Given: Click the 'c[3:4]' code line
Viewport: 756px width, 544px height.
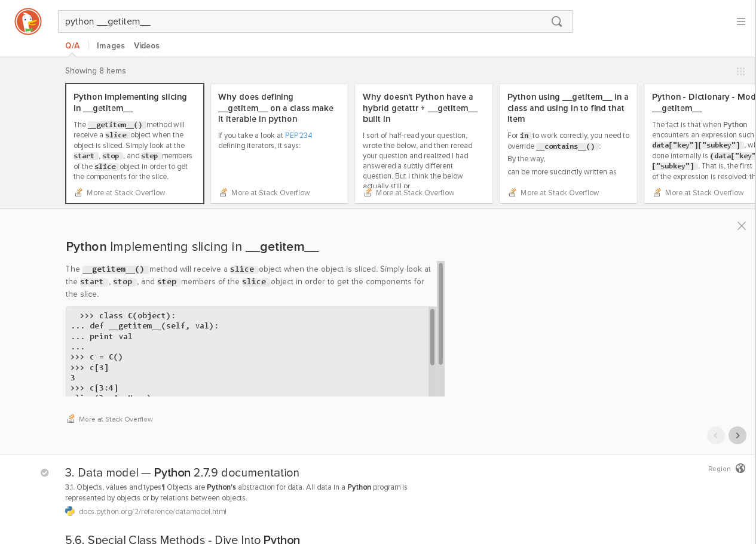Looking at the screenshot, I should [x=94, y=388].
